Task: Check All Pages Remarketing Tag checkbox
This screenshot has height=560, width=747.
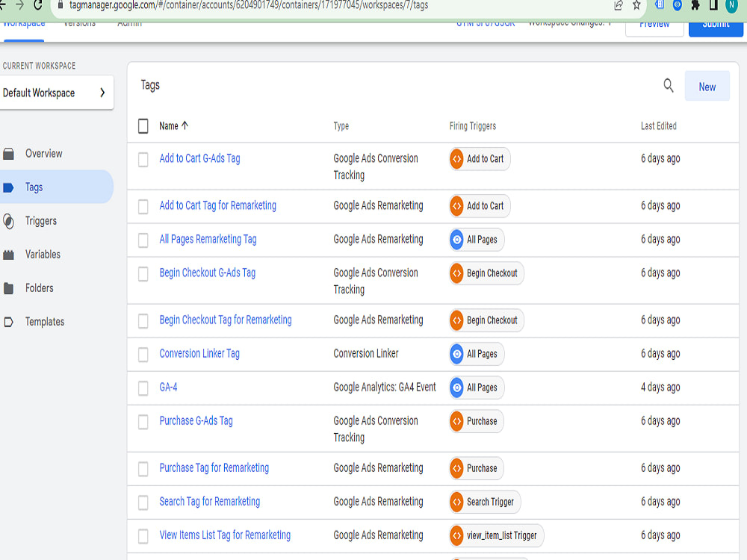Action: coord(143,240)
